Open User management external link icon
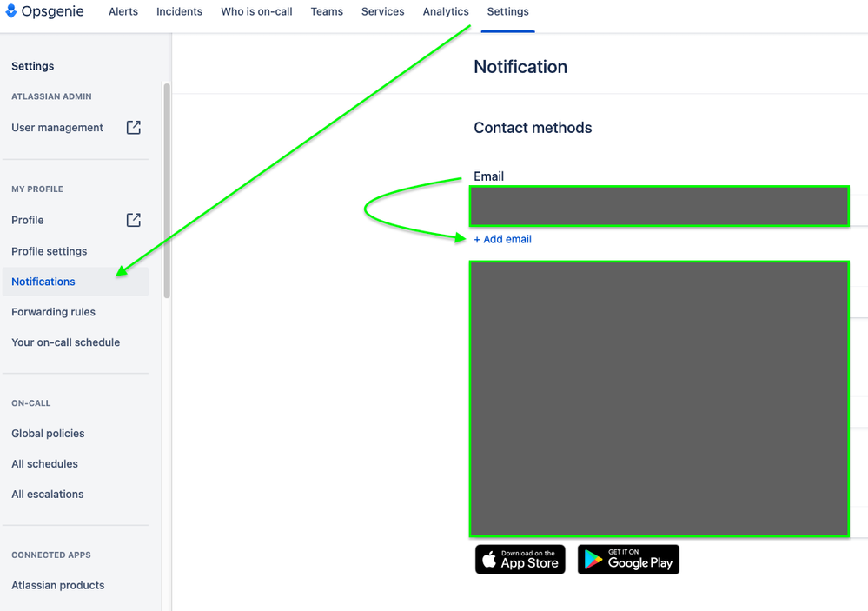The width and height of the screenshot is (868, 611). [x=134, y=128]
